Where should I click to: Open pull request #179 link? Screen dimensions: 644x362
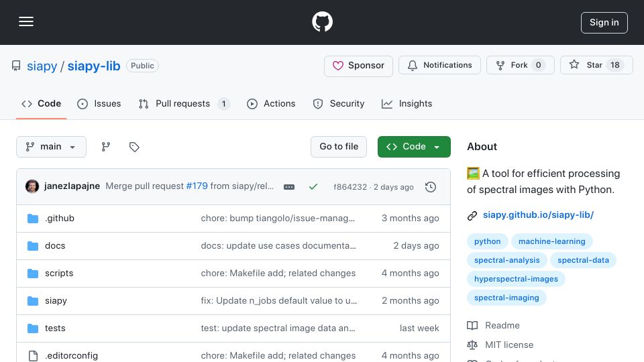tap(197, 186)
